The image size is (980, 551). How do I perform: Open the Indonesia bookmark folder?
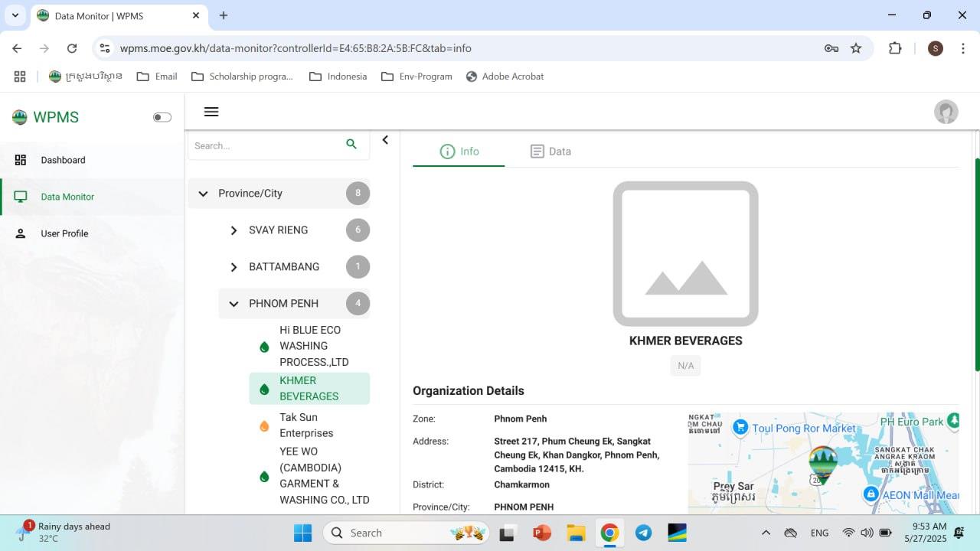pyautogui.click(x=338, y=77)
